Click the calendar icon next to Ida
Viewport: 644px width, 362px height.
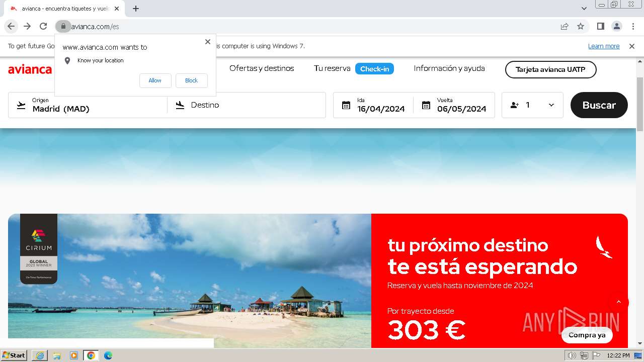(346, 105)
